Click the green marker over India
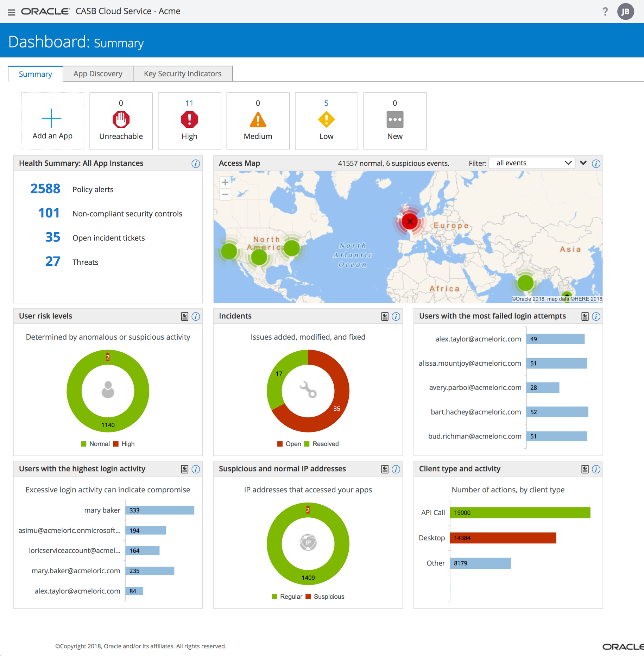Viewport: 644px width, 656px height. [525, 283]
